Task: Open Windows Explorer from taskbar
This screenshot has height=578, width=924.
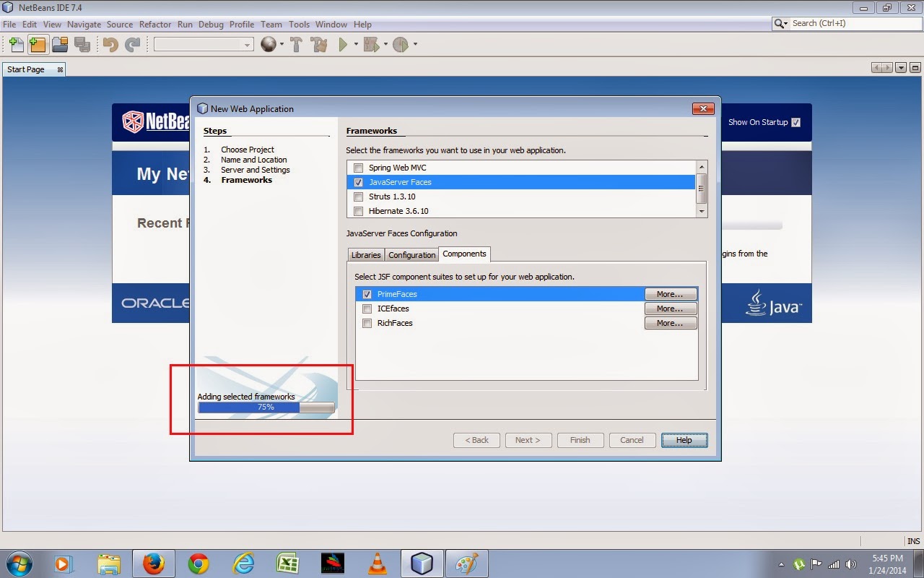Action: tap(108, 564)
